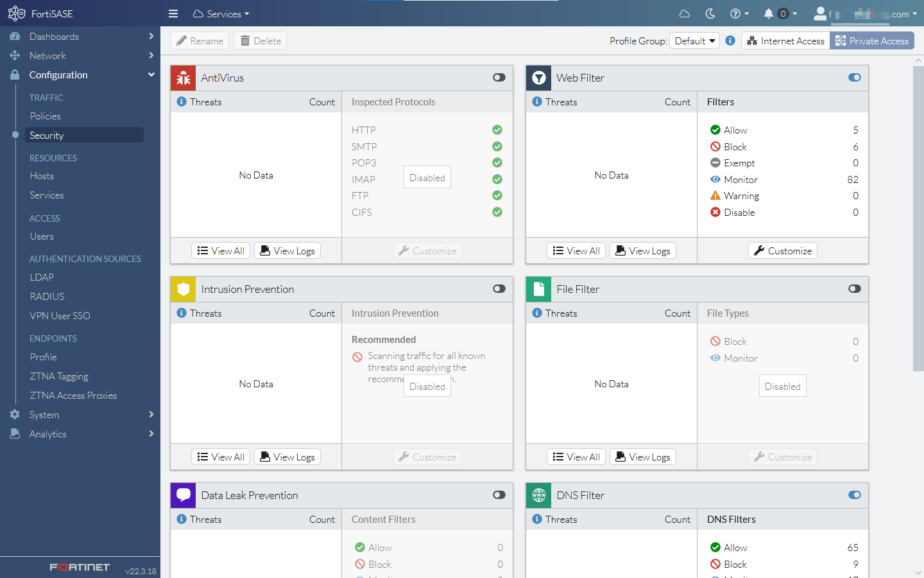Viewport: 924px width, 578px height.
Task: Click DNS Filter Threats info icon
Action: tap(537, 519)
